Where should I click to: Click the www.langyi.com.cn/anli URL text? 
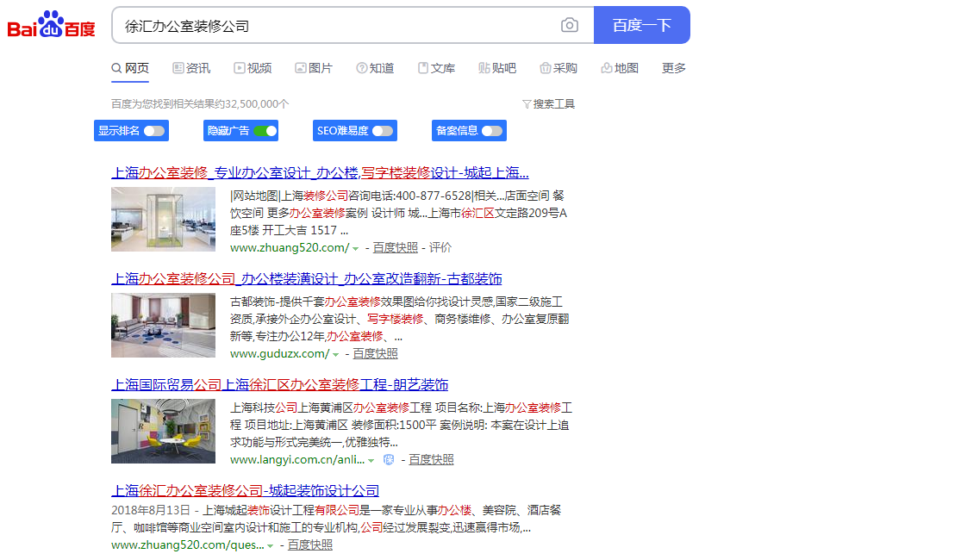coord(297,459)
